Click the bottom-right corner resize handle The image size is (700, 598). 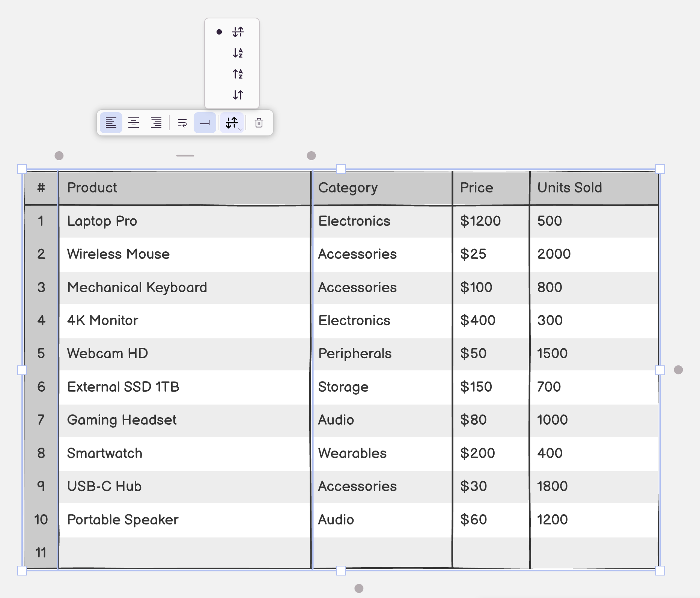pos(660,571)
